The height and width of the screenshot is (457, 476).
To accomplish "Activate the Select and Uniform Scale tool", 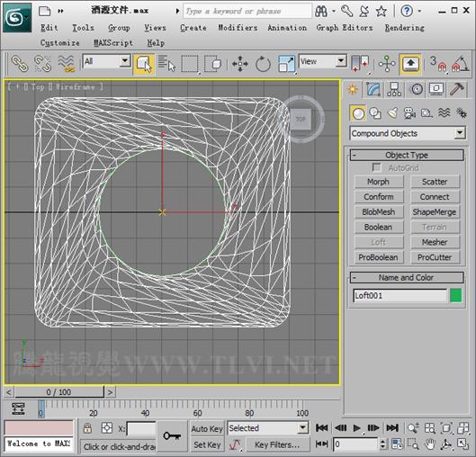I will point(286,64).
